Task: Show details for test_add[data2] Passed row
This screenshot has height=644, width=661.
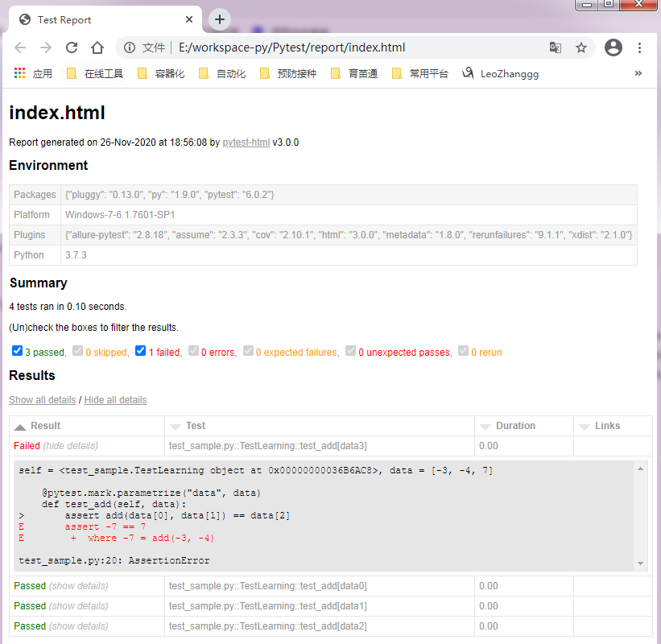Action: 78,626
